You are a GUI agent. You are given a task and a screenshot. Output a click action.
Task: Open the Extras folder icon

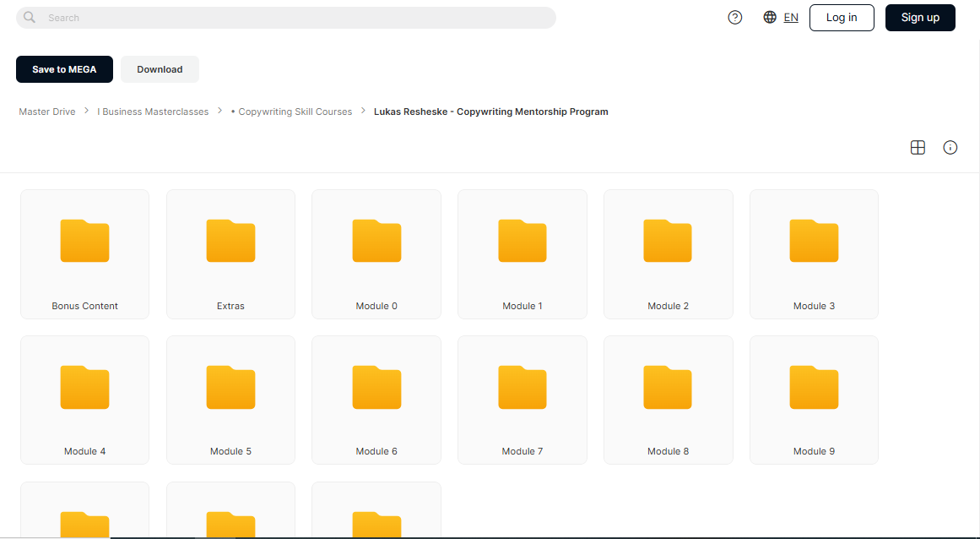[x=230, y=241]
